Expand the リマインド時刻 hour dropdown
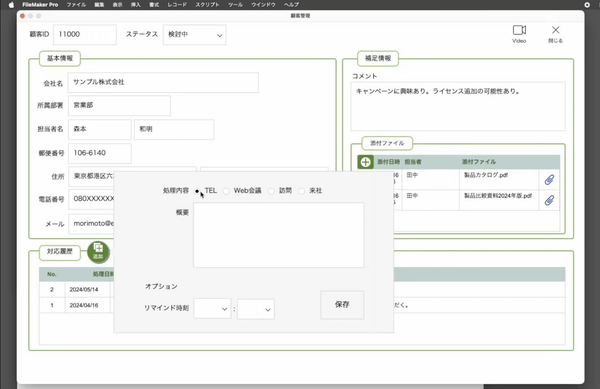This screenshot has height=389, width=600. (212, 309)
